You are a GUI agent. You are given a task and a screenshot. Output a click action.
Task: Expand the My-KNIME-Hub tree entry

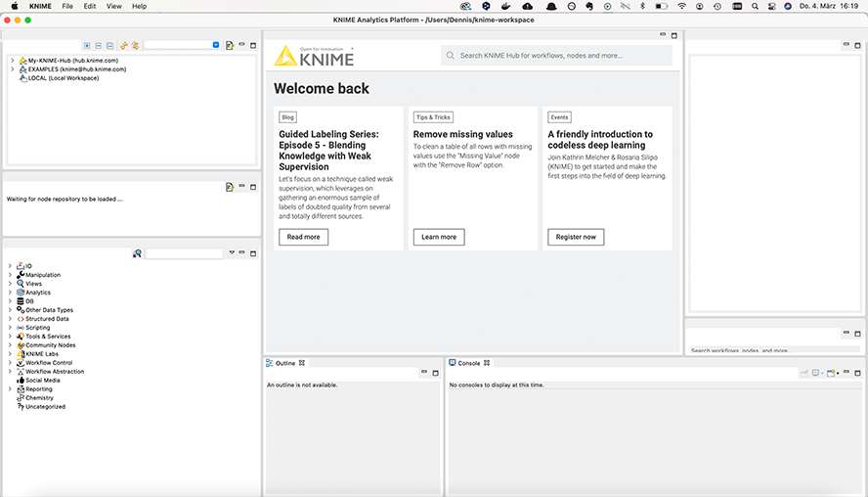click(12, 61)
